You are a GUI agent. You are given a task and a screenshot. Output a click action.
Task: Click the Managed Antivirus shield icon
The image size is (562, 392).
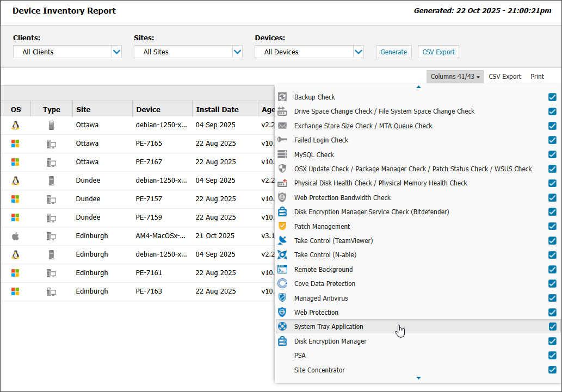point(282,298)
